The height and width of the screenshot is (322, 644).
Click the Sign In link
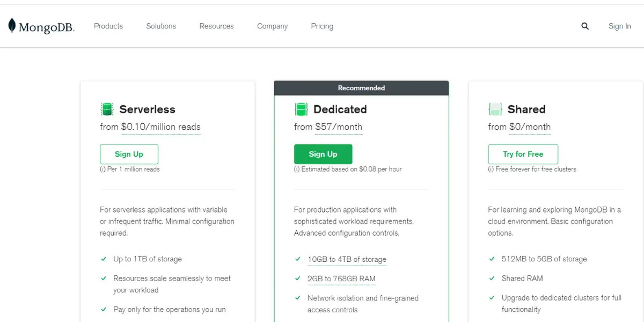[620, 26]
